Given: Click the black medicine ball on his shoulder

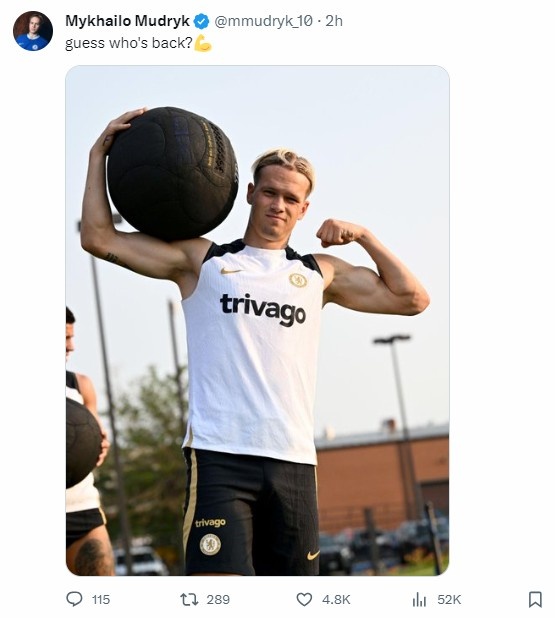Looking at the screenshot, I should (x=172, y=173).
